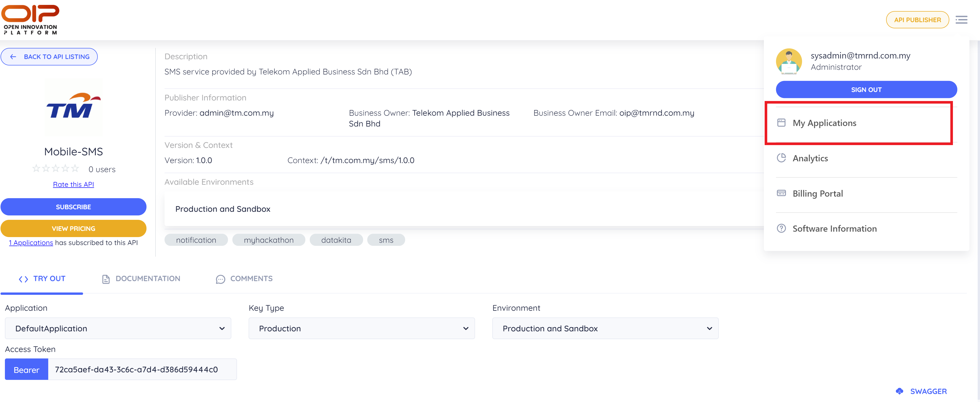Click the context path /t/tm.com.my/sms/1.0.0
This screenshot has height=402, width=980.
click(x=367, y=160)
